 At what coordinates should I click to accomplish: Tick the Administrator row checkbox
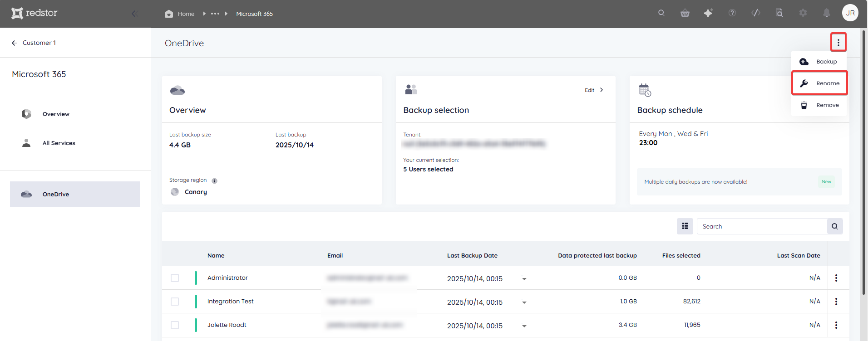[175, 278]
